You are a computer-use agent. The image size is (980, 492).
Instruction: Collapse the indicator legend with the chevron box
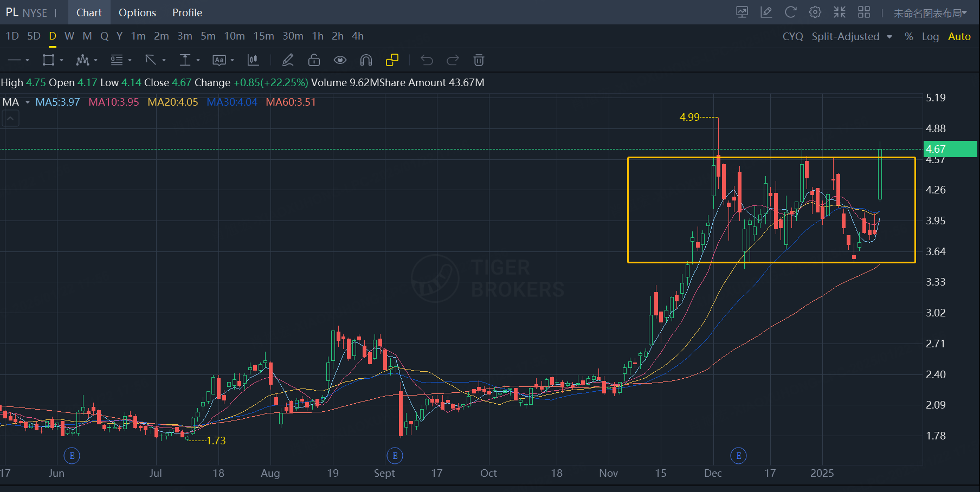pos(10,118)
